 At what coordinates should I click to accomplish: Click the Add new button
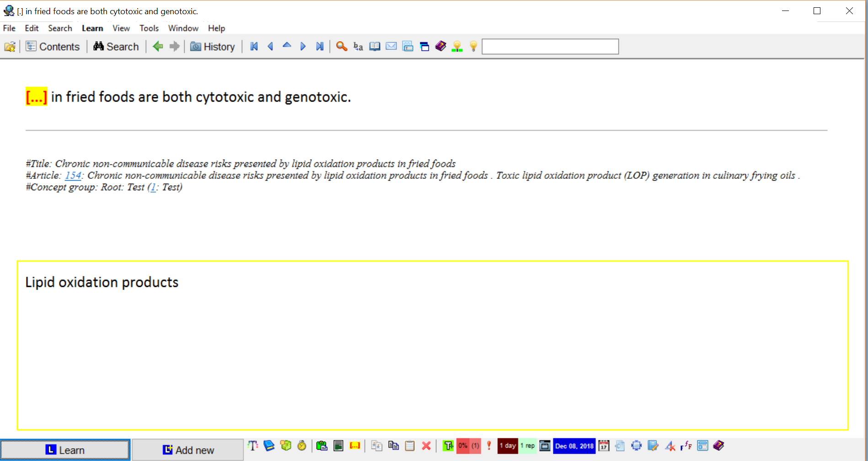(x=188, y=450)
